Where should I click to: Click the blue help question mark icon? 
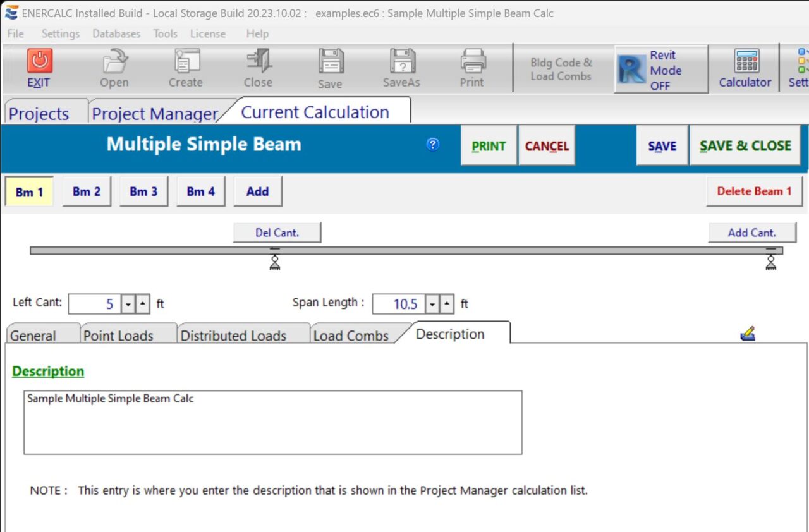click(433, 145)
